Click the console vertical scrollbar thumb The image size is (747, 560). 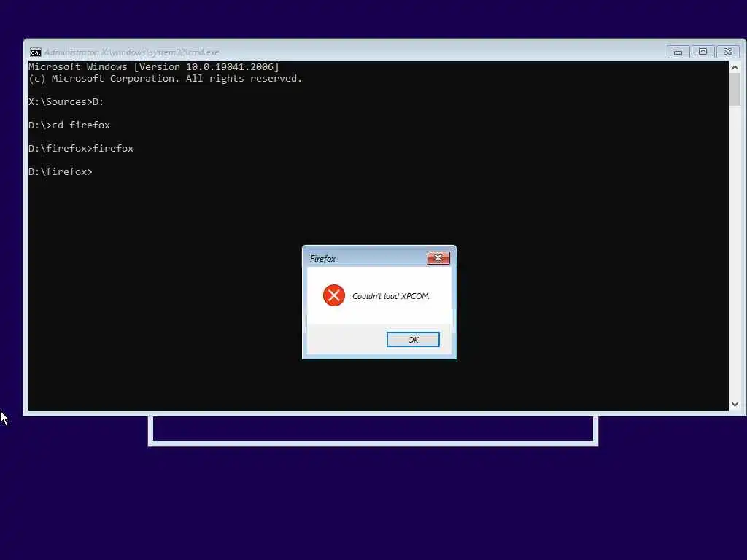click(735, 90)
